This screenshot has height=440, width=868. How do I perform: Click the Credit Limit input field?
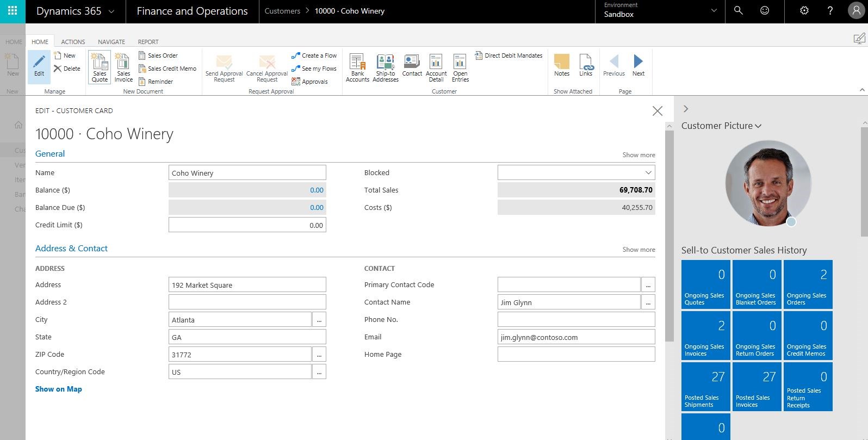click(247, 225)
